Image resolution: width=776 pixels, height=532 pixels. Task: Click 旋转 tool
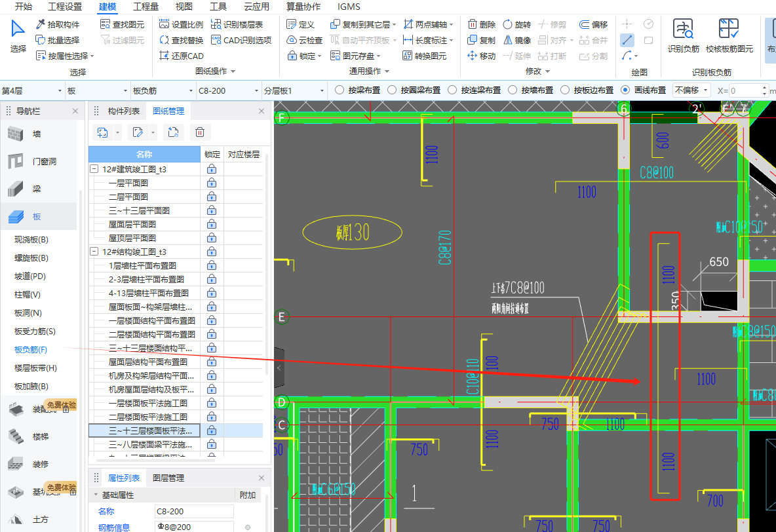click(516, 24)
